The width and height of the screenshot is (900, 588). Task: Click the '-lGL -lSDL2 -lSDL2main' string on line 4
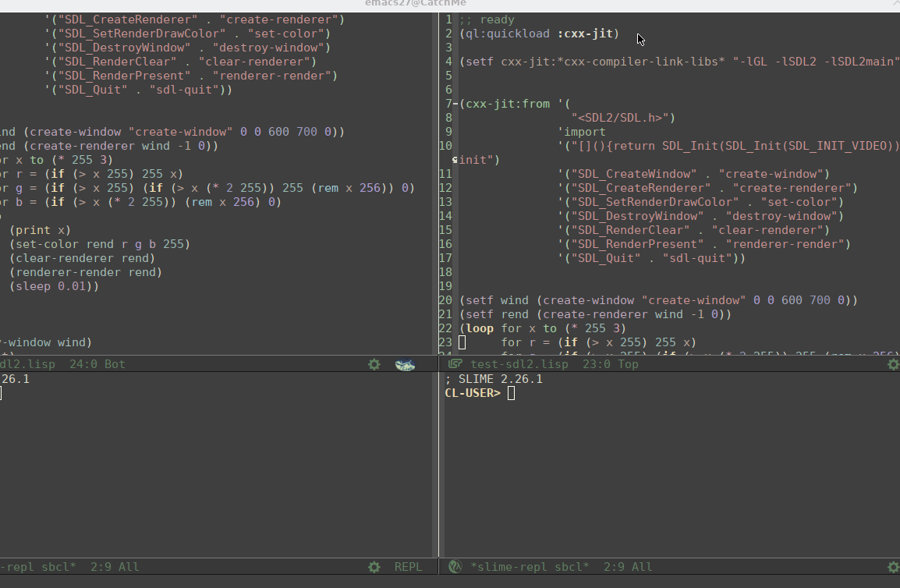point(817,62)
